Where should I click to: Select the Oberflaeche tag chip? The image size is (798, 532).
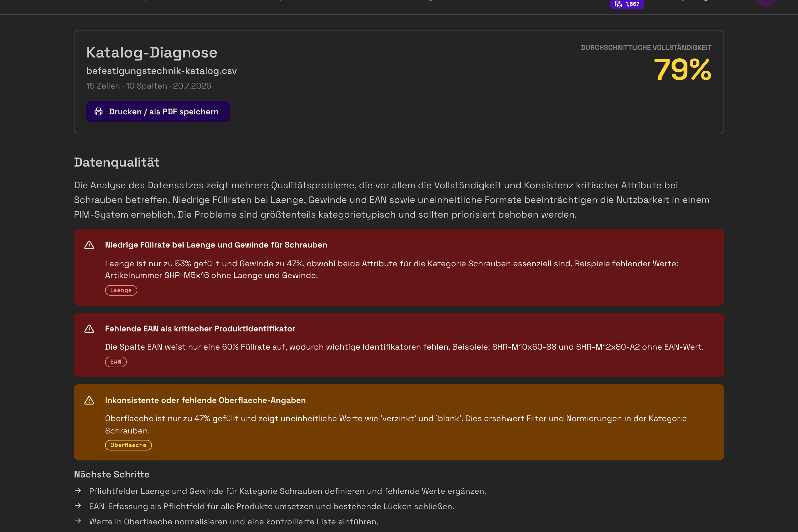[x=128, y=445]
